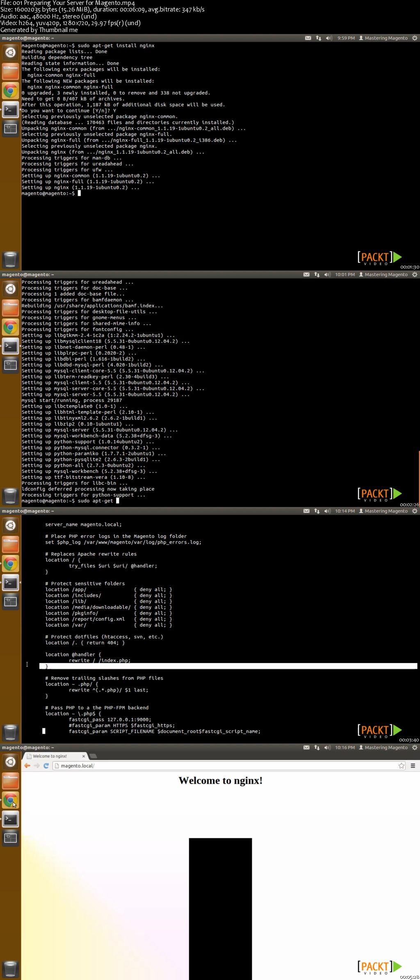The image size is (420, 980).
Task: Reload the magento.local page
Action: click(46, 766)
